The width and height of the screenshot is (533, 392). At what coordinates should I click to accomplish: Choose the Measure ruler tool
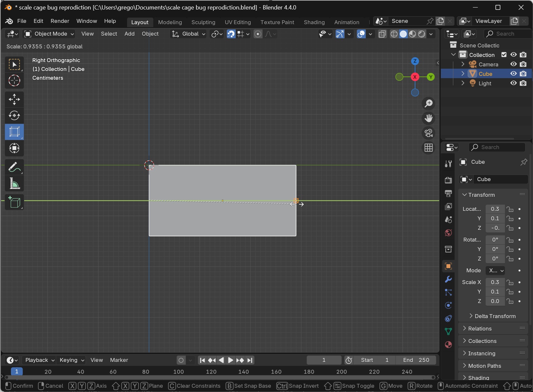click(14, 184)
